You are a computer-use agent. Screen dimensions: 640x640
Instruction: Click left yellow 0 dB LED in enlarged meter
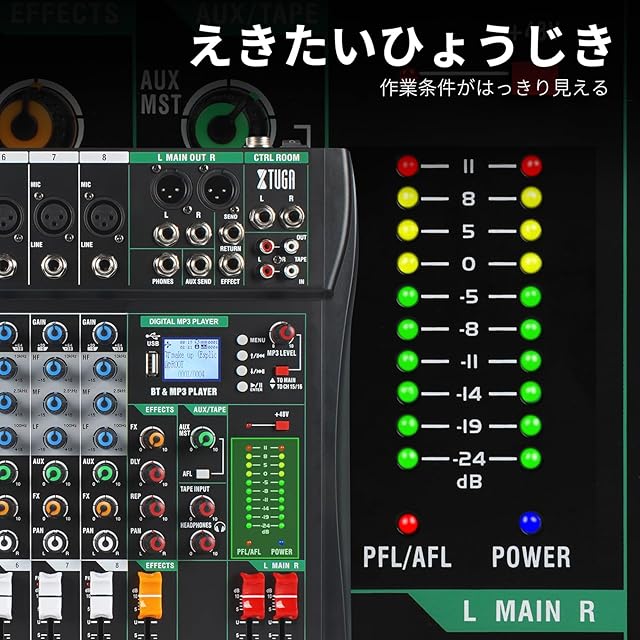pyautogui.click(x=408, y=263)
